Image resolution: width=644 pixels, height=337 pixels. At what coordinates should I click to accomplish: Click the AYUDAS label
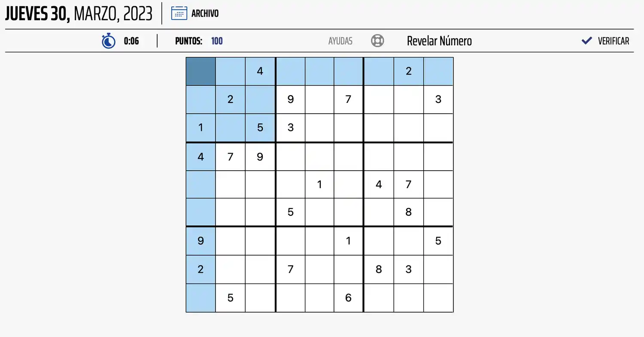pos(340,41)
